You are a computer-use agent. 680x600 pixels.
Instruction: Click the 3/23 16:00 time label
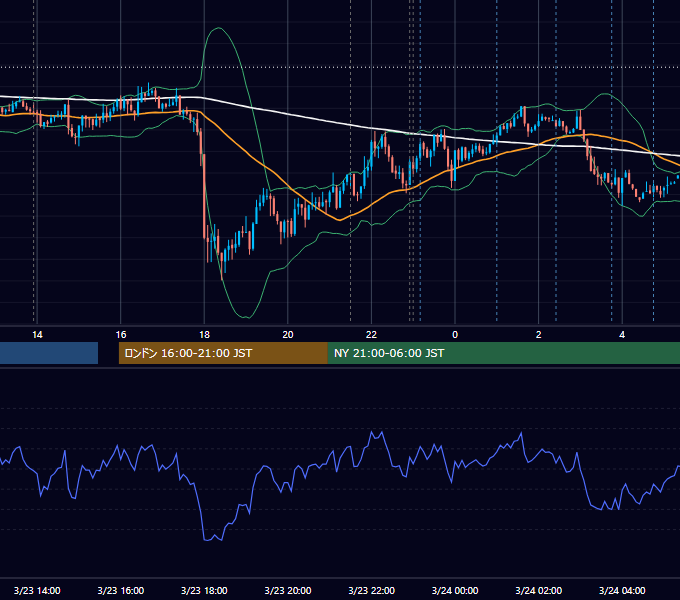(x=121, y=590)
